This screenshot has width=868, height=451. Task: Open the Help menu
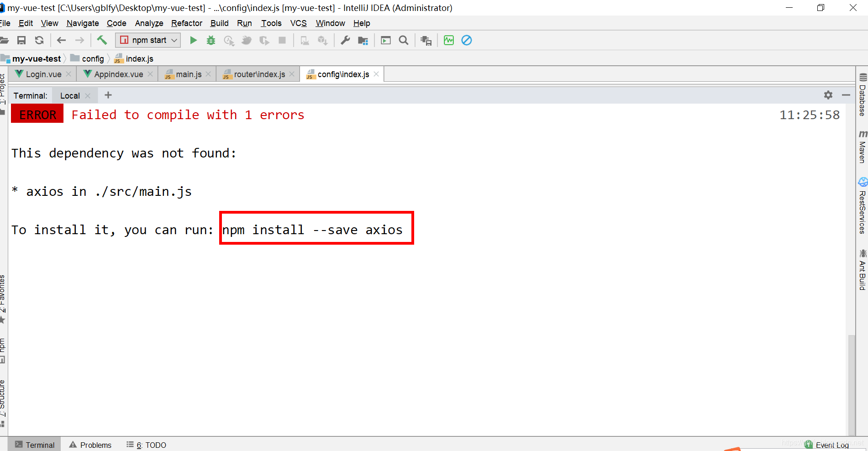point(362,23)
